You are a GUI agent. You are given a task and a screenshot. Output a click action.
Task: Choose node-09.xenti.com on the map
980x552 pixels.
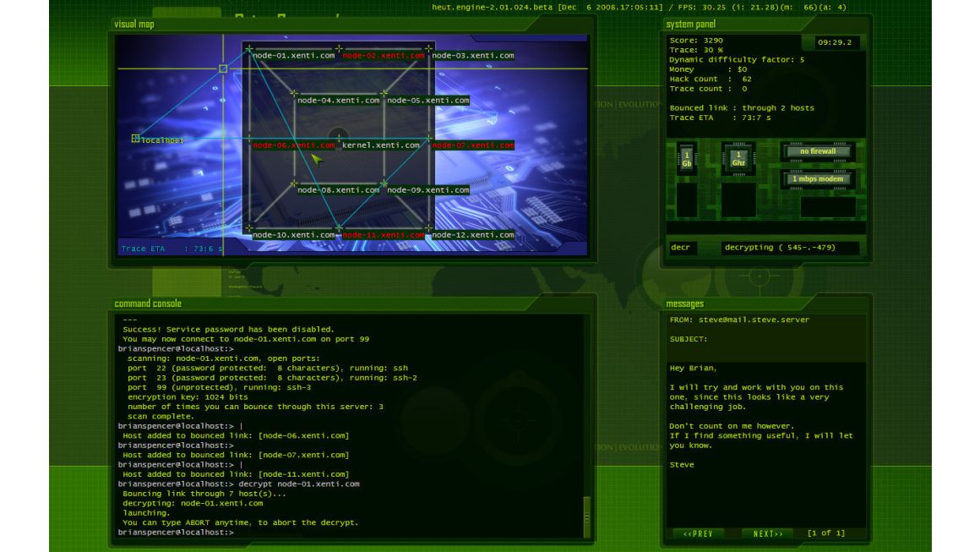(x=427, y=190)
